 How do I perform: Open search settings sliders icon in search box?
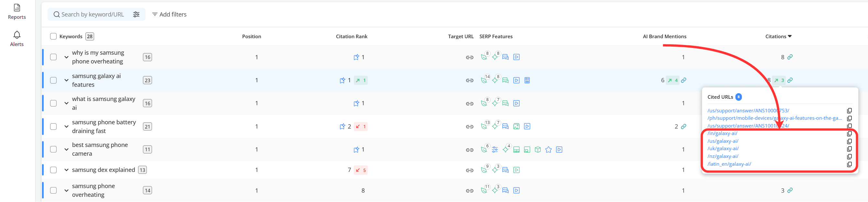136,14
